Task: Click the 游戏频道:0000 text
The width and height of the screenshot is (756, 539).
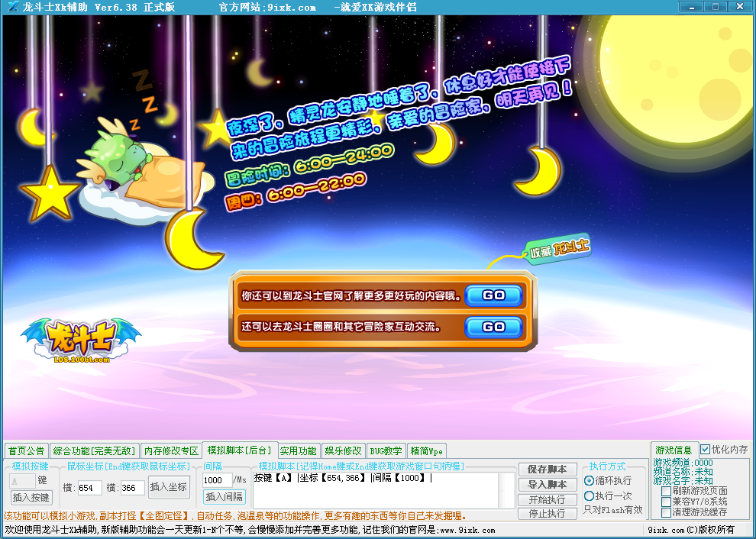Action: coord(683,463)
